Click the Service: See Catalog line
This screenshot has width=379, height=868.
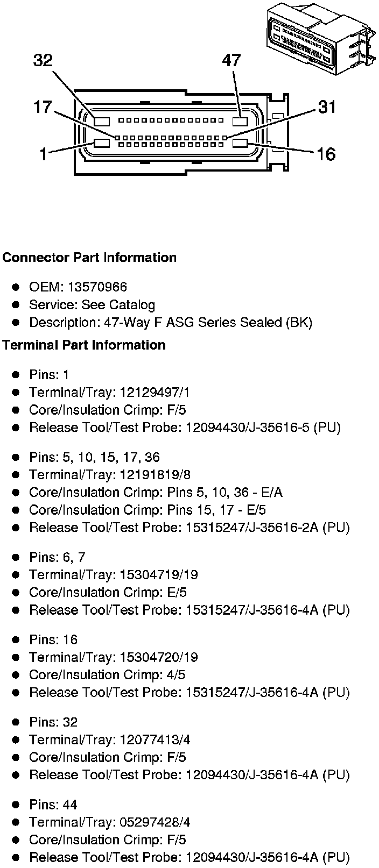pyautogui.click(x=92, y=305)
